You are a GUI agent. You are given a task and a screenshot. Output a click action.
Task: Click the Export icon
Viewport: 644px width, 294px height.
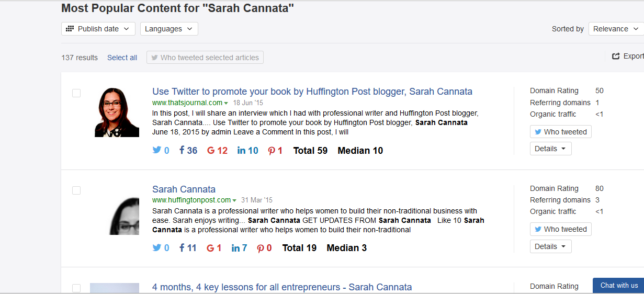pyautogui.click(x=616, y=56)
